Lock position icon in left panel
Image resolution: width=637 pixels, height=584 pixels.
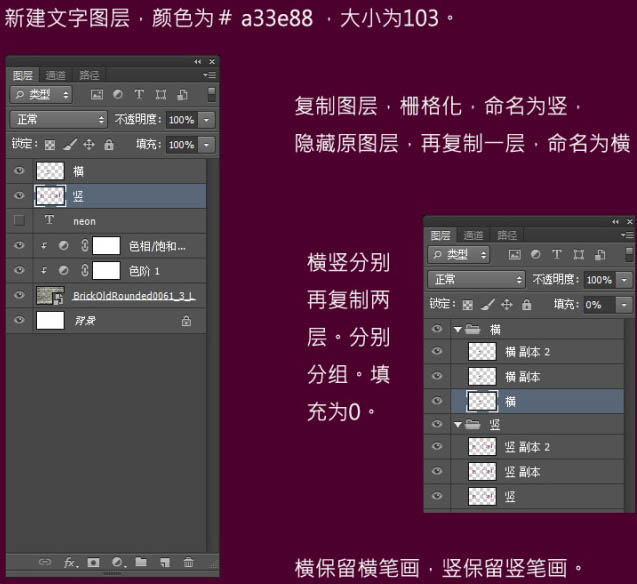pos(89,144)
